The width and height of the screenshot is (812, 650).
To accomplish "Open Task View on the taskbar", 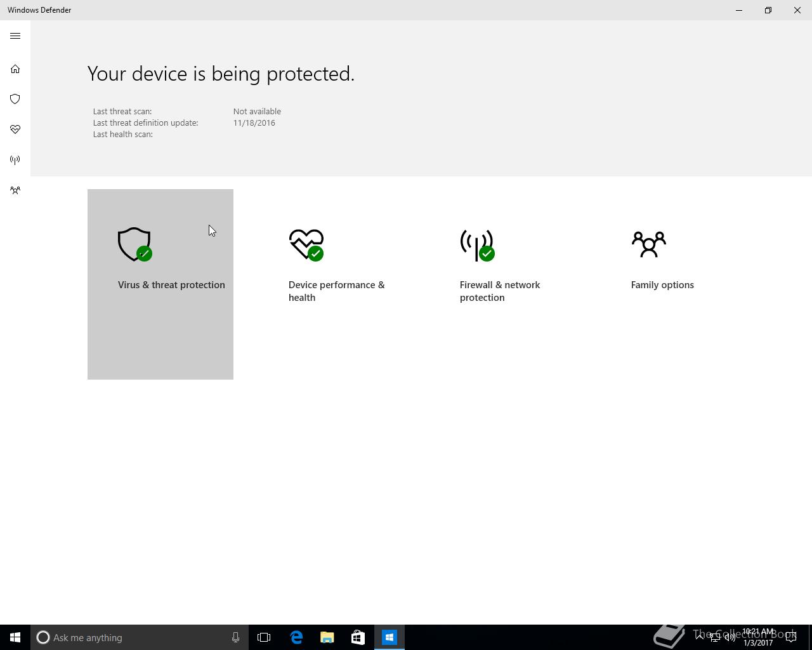I will click(264, 637).
